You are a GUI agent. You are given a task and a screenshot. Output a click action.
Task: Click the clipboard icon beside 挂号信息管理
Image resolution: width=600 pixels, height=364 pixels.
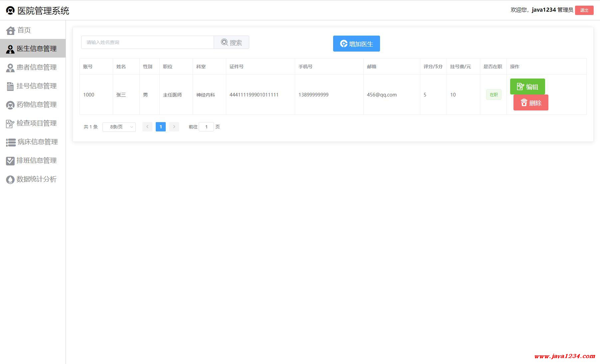pos(10,87)
